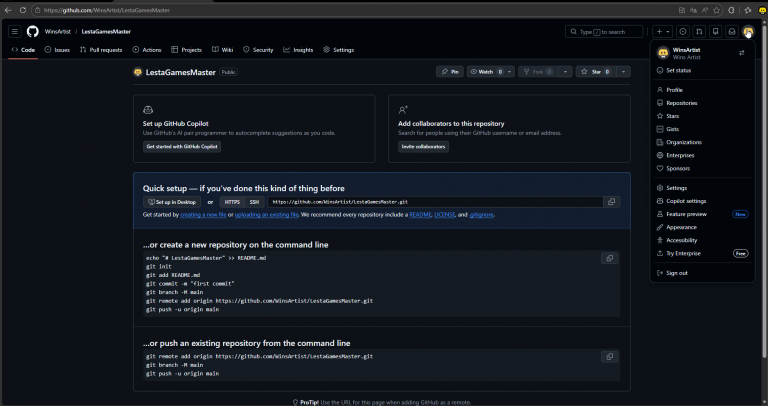The height and width of the screenshot is (406, 768).
Task: Focus the Type to search field
Action: [x=604, y=31]
